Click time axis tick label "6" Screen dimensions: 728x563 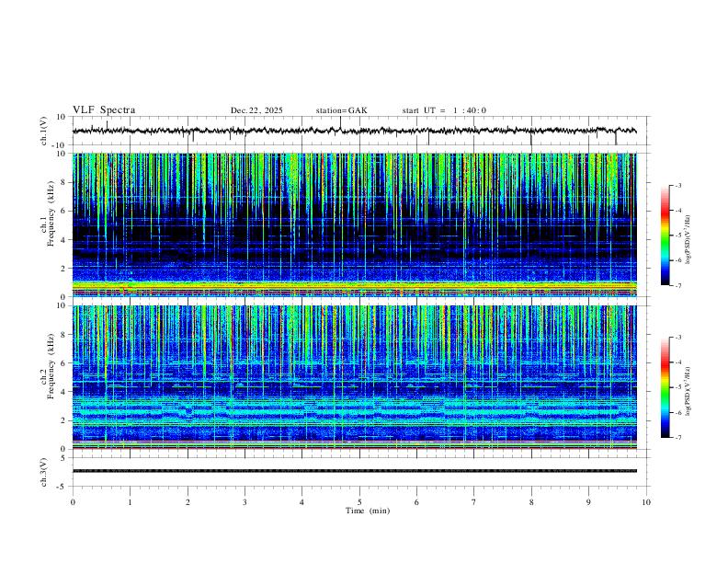coord(416,502)
